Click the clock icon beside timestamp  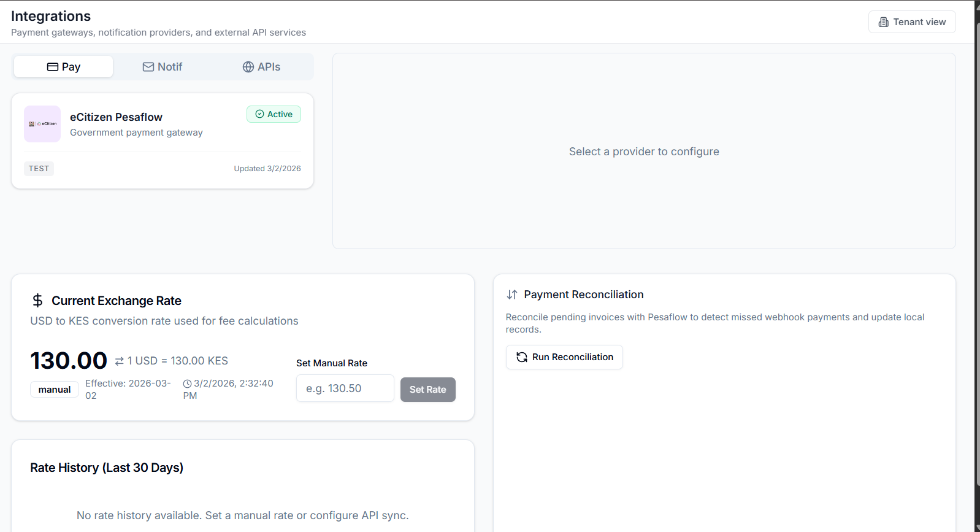coord(187,384)
